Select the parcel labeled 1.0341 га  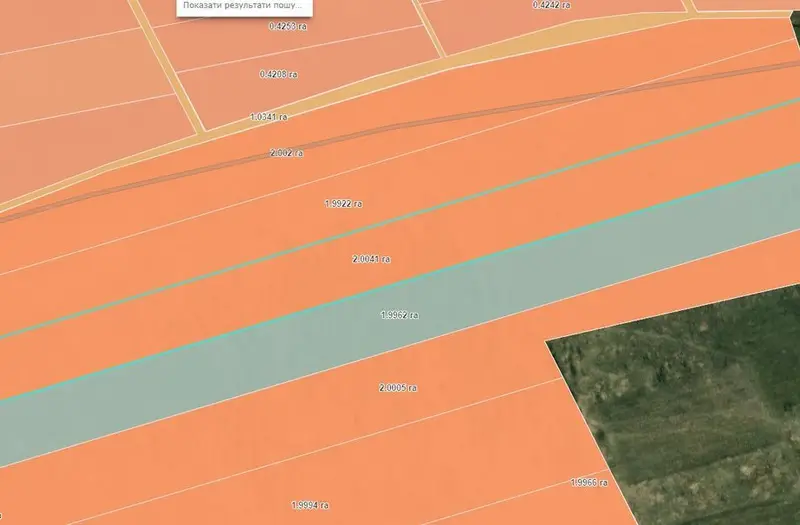pyautogui.click(x=269, y=117)
